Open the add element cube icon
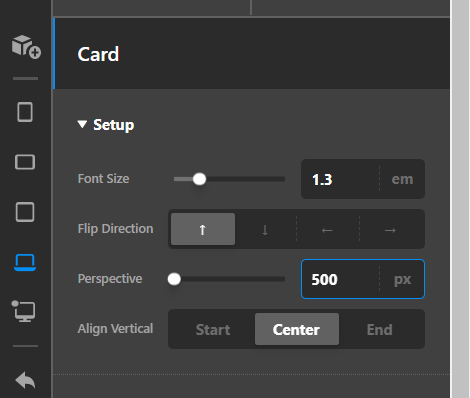 pos(26,47)
